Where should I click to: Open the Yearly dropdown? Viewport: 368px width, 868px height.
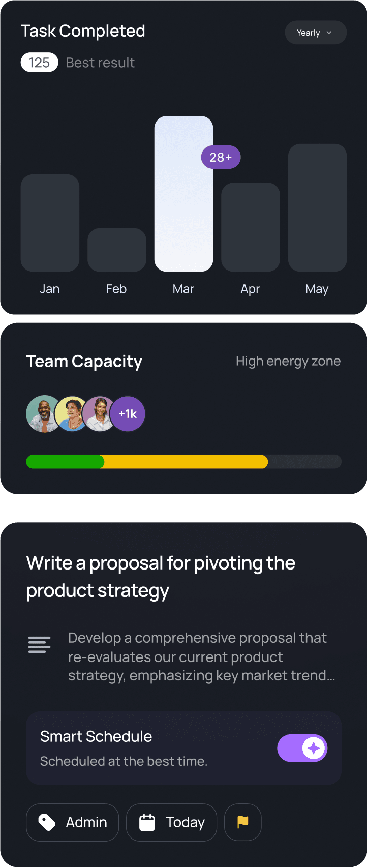(316, 32)
